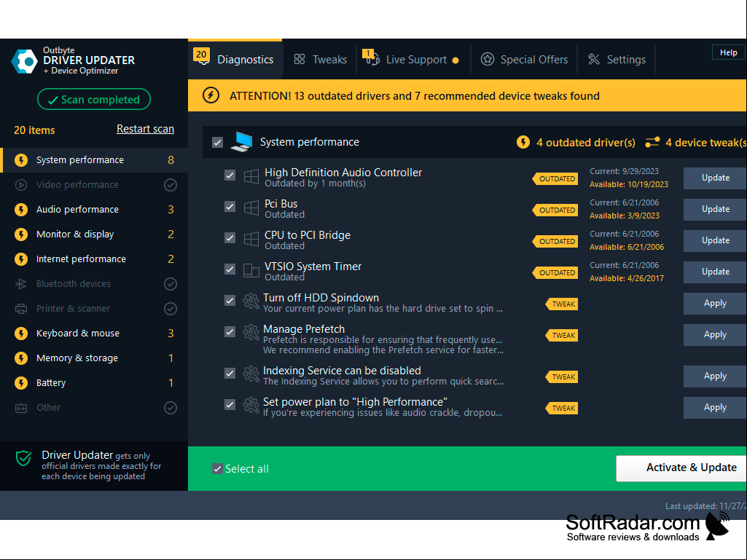Viewport: 747px width, 560px height.
Task: Click the TWEAK tag on Manage Prefetch
Action: pyautogui.click(x=562, y=336)
